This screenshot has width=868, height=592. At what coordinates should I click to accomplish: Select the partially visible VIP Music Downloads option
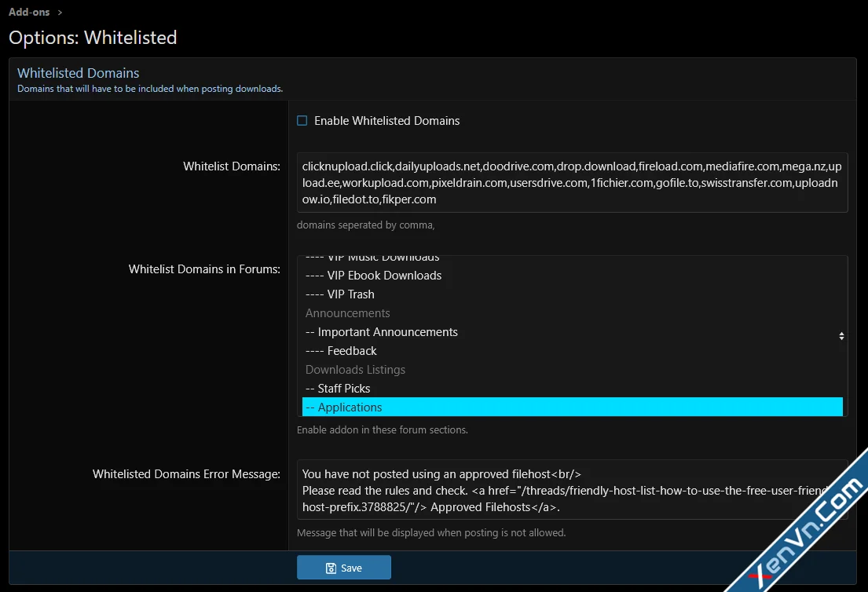572,259
